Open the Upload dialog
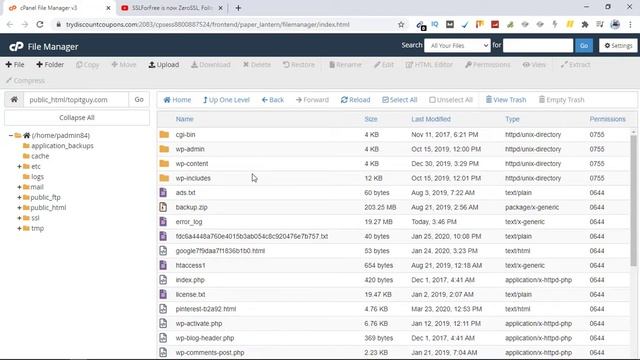 tap(164, 64)
